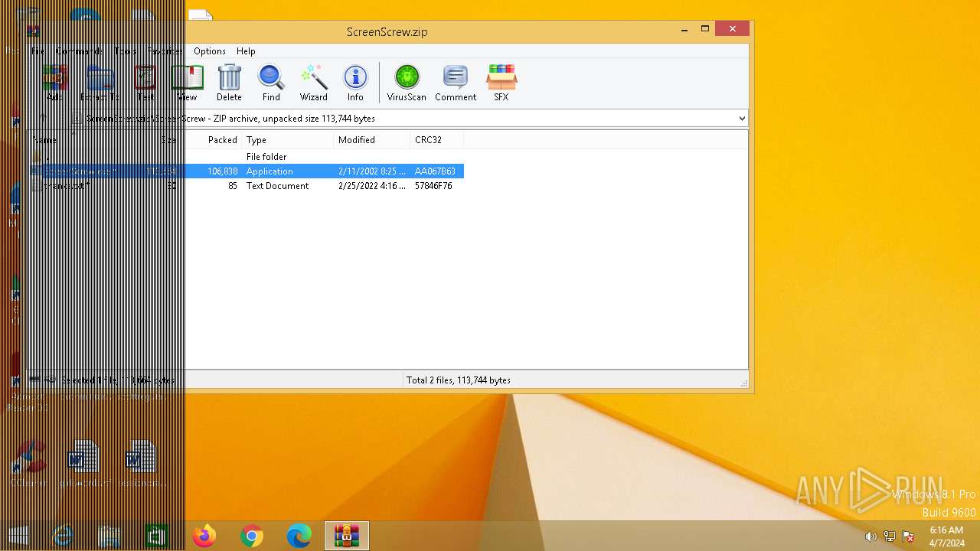Open File Explorer from the taskbar

tap(109, 536)
